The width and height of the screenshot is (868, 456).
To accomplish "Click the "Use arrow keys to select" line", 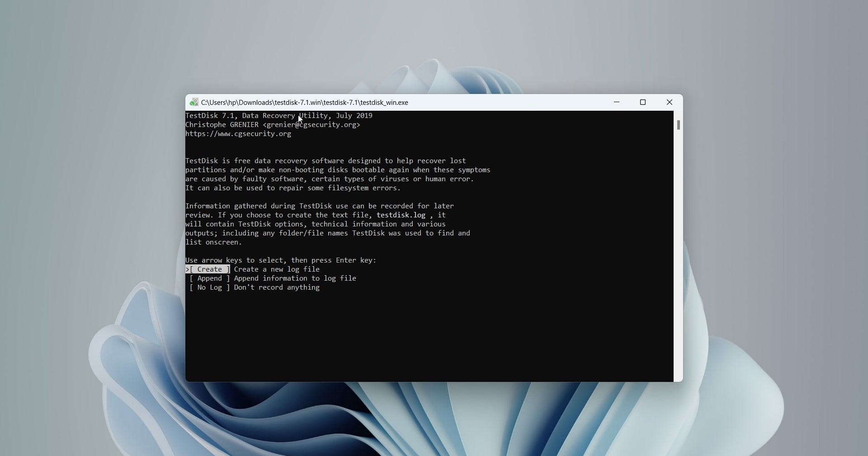I will pos(281,260).
